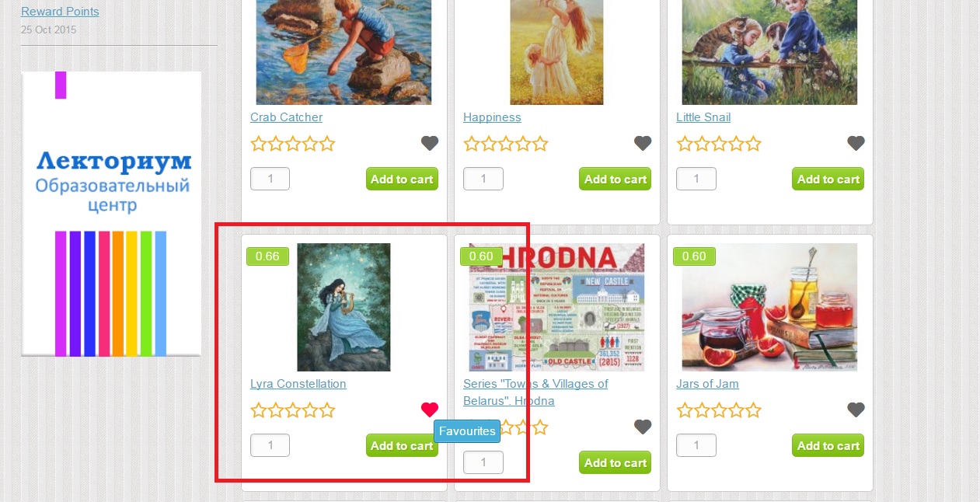The image size is (980, 502).
Task: Focus quantity field for Little Snail
Action: tap(696, 179)
